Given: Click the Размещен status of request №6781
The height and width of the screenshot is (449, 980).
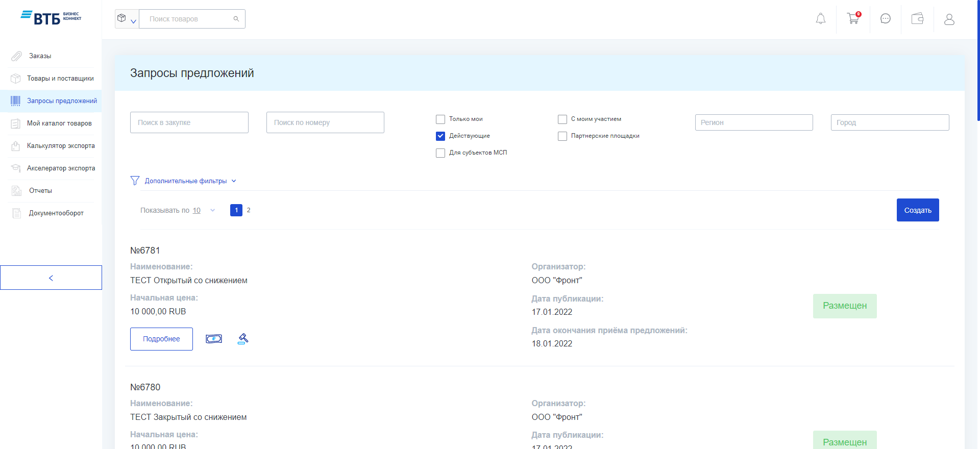Looking at the screenshot, I should click(845, 306).
